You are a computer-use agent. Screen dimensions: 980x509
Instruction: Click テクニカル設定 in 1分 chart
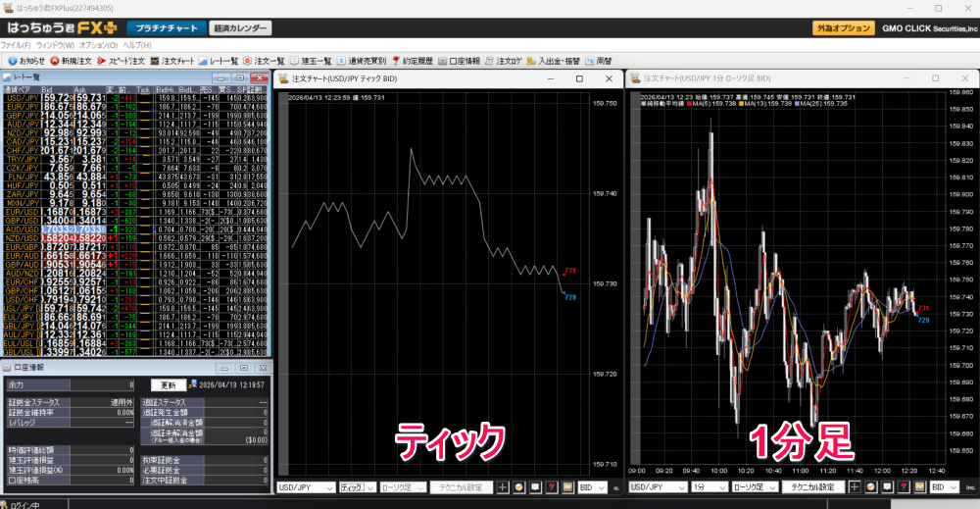click(x=812, y=487)
